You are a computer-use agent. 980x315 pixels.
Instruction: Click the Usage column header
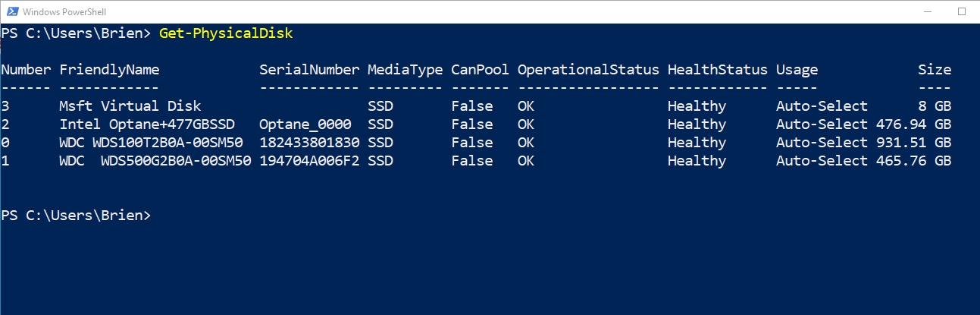pyautogui.click(x=797, y=70)
